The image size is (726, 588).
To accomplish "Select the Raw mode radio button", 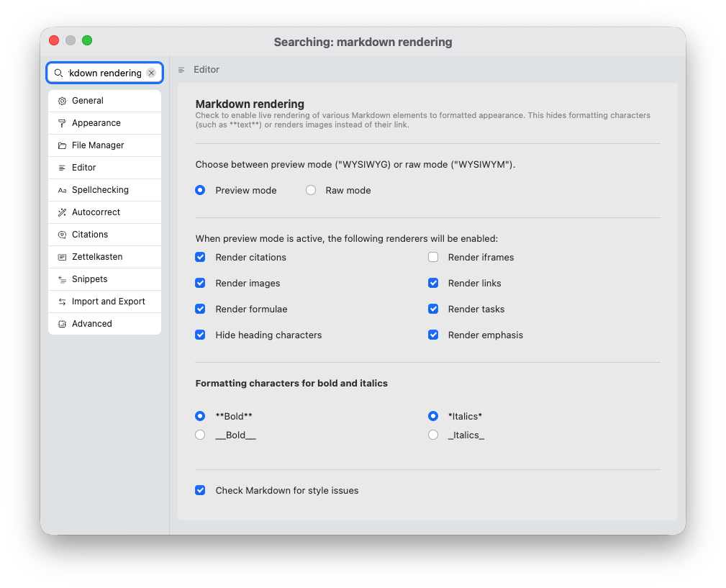I will (x=310, y=190).
